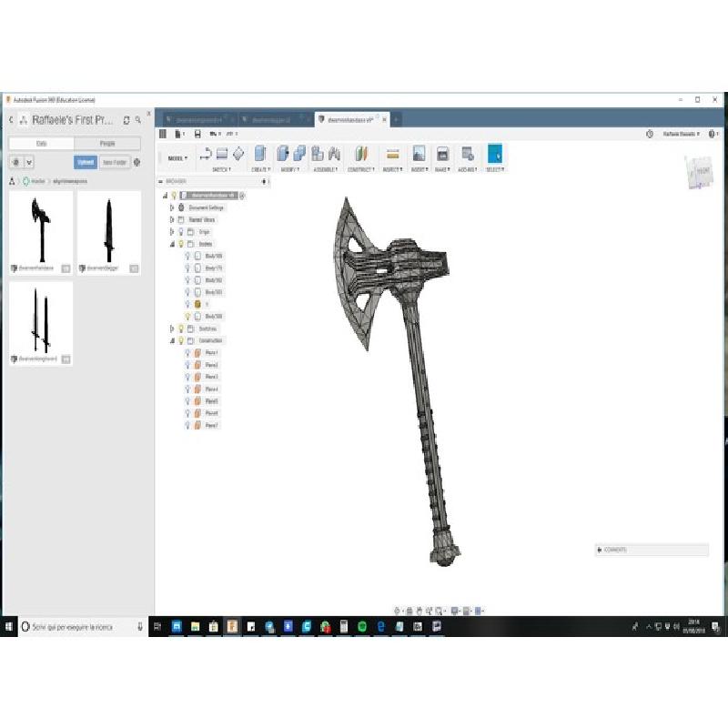Click the refresh icon in data panel
The height and width of the screenshot is (728, 728).
tap(126, 120)
